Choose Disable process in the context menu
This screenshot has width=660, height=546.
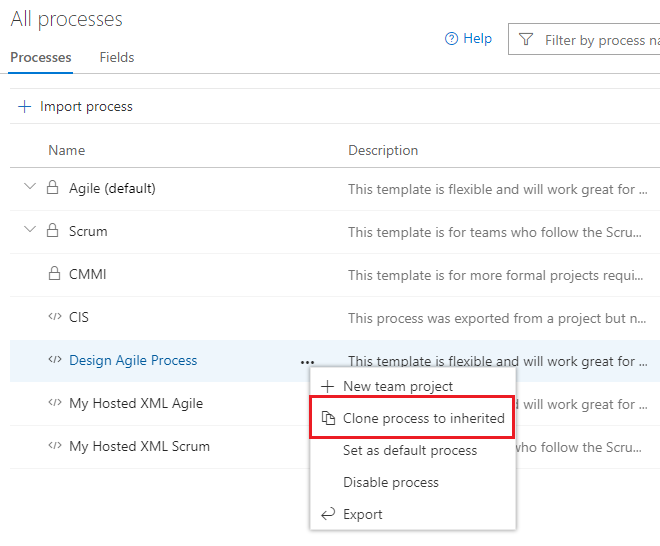click(x=391, y=482)
